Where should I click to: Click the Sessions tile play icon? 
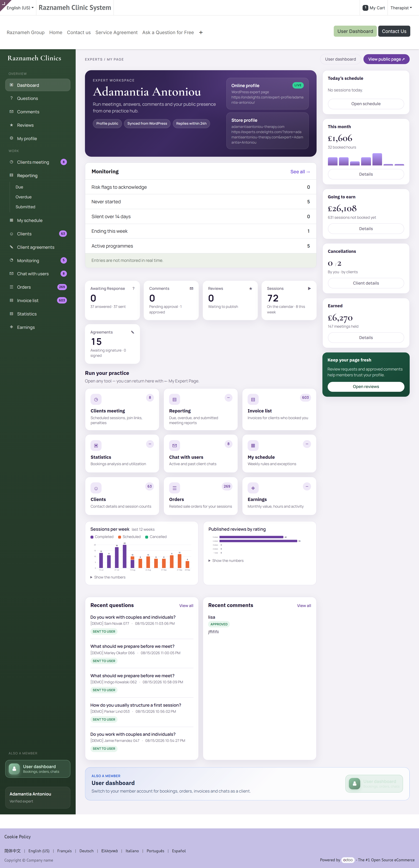coord(309,288)
